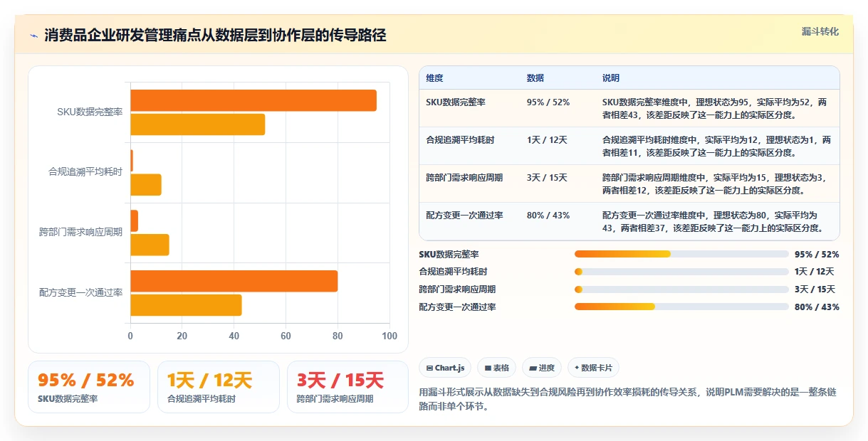The width and height of the screenshot is (868, 441).
Task: Click the 15 bar for 跨部门需求响应周期 in chart
Action: pyautogui.click(x=150, y=245)
